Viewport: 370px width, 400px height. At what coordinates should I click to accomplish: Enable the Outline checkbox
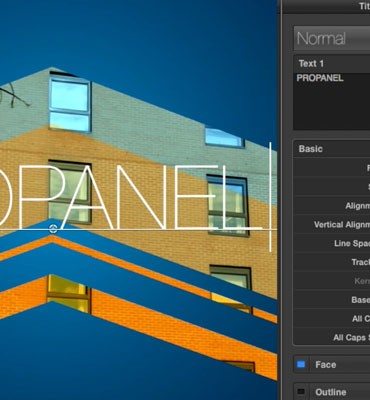tap(301, 391)
